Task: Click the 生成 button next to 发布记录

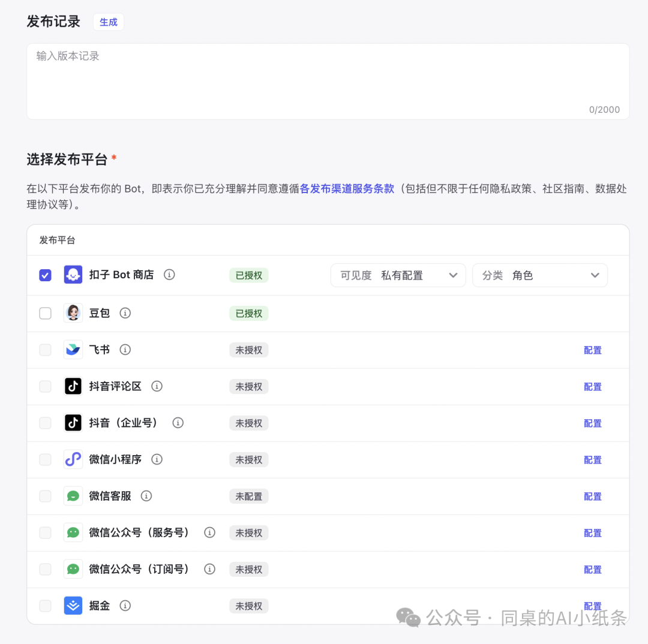Action: (x=108, y=22)
